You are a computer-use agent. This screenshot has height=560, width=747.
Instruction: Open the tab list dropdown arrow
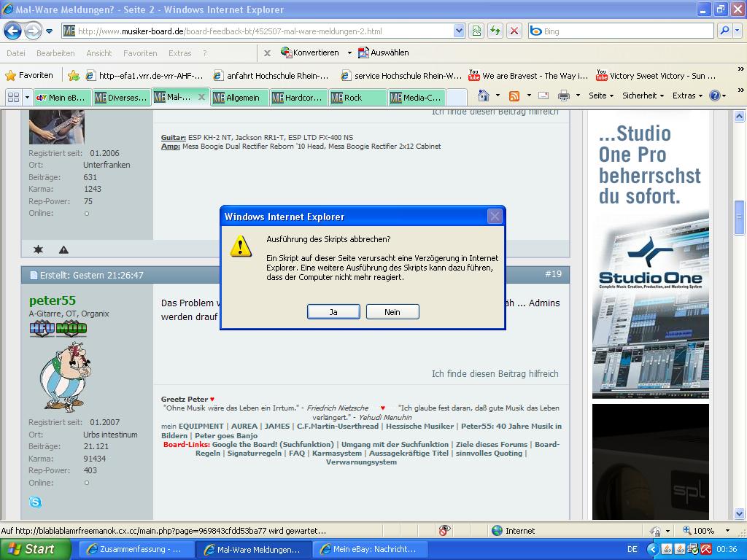[x=27, y=97]
